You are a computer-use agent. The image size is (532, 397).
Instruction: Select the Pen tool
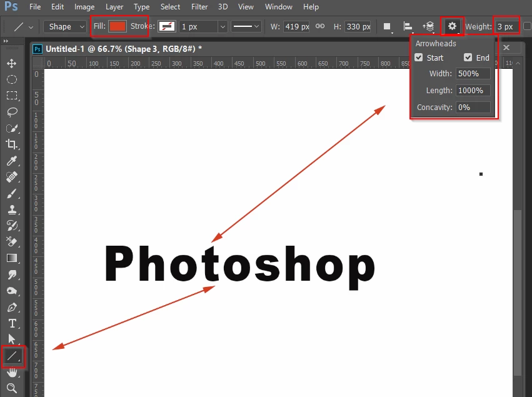point(12,308)
